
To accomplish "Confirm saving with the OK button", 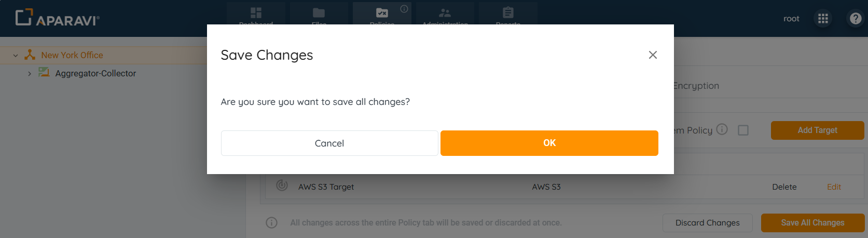I will click(x=549, y=143).
